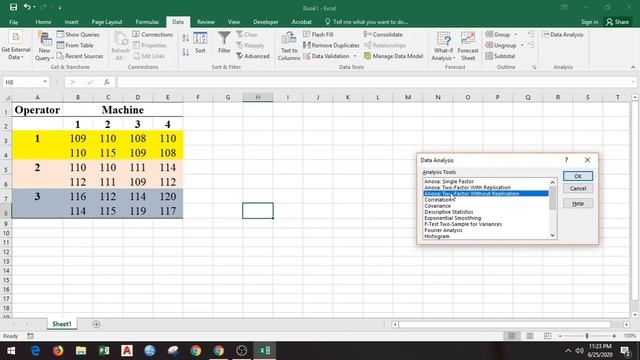Click OK in Data Analysis dialog

pos(578,176)
